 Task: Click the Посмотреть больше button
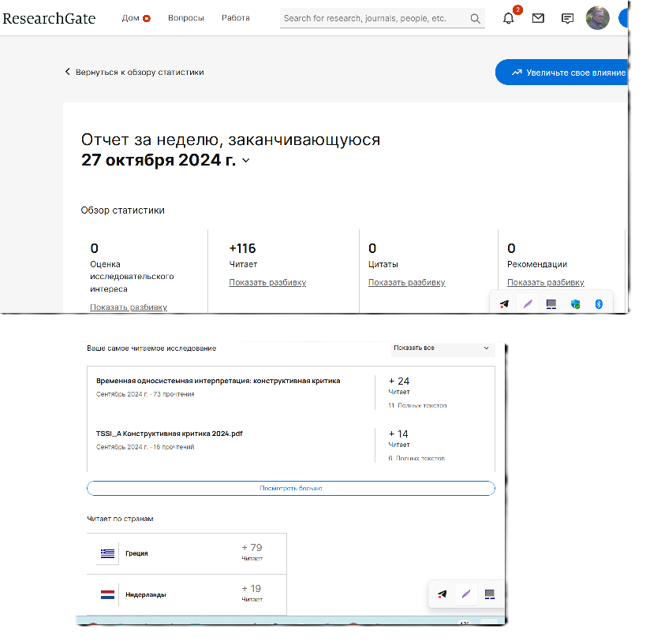(x=291, y=489)
